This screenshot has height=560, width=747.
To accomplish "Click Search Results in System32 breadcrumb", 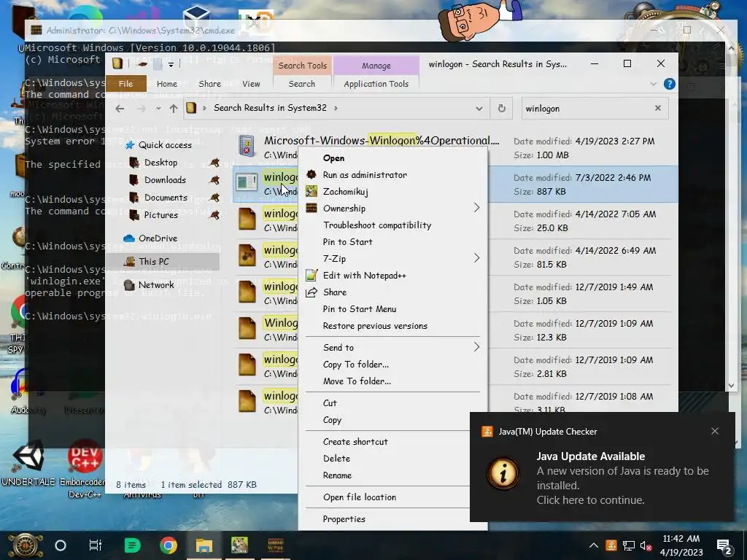I will tap(270, 108).
